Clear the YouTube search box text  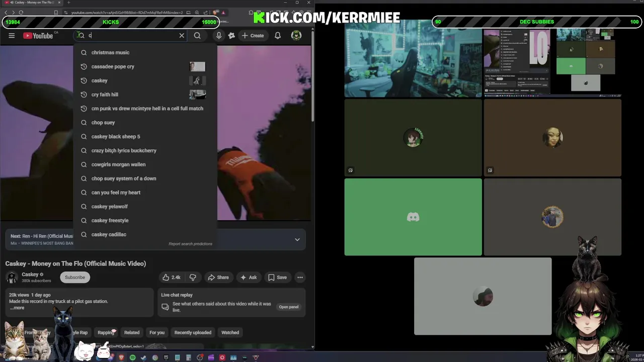(x=182, y=36)
